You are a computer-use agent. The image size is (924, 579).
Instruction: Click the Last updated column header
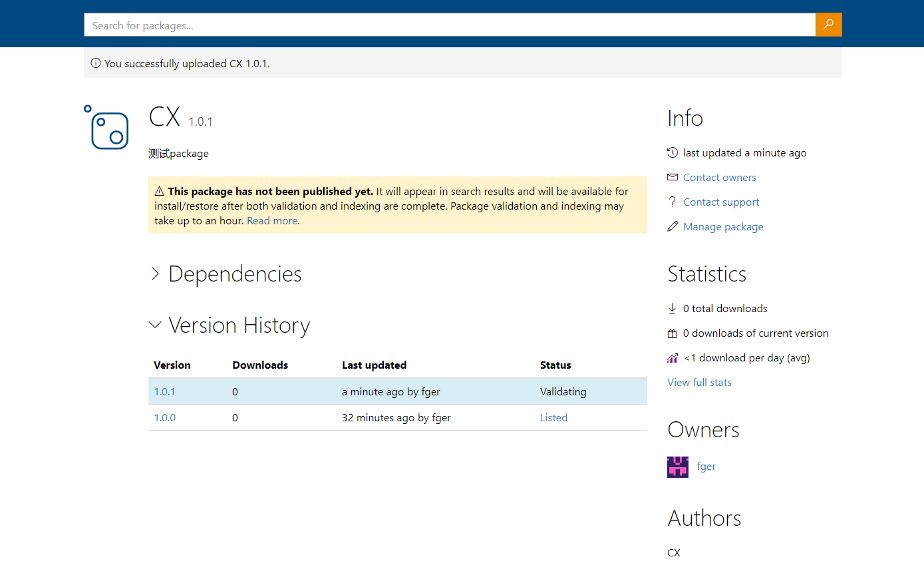click(x=374, y=365)
